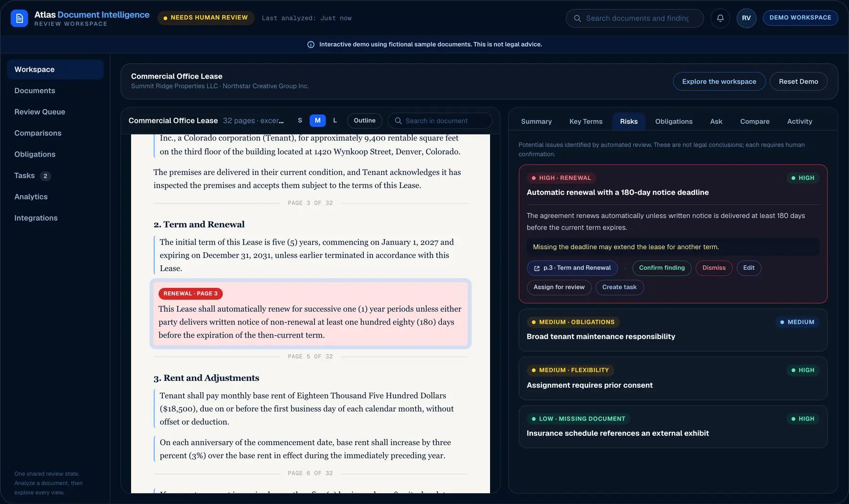Open Analytics in the sidebar
Screen dimensions: 849x504
[55, 197]
